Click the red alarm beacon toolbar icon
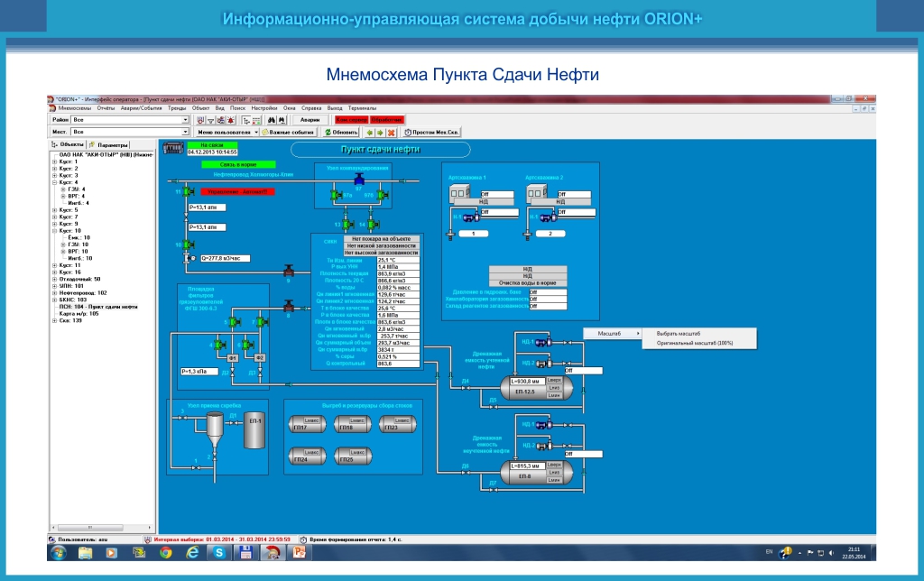924x581 pixels. point(230,120)
